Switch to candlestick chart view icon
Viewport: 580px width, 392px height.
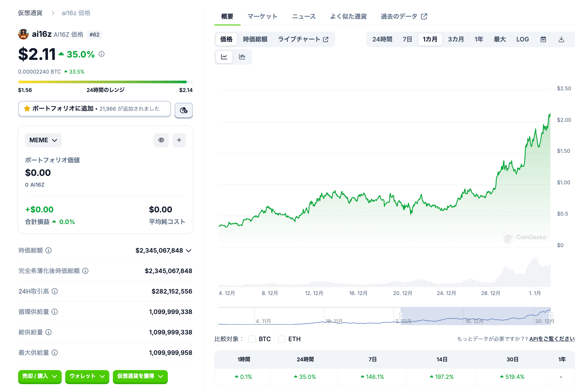(x=242, y=57)
